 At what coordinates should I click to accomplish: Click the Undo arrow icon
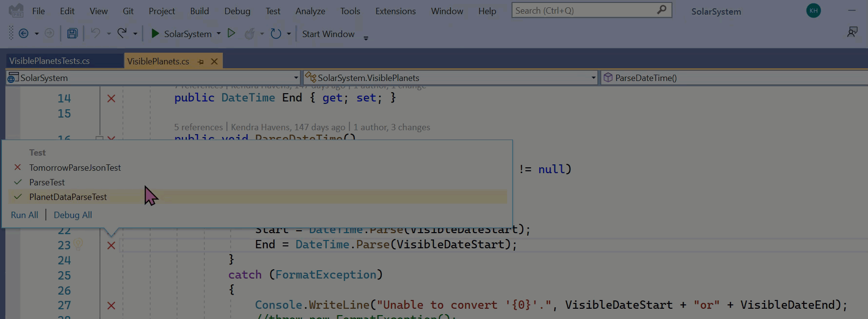96,34
